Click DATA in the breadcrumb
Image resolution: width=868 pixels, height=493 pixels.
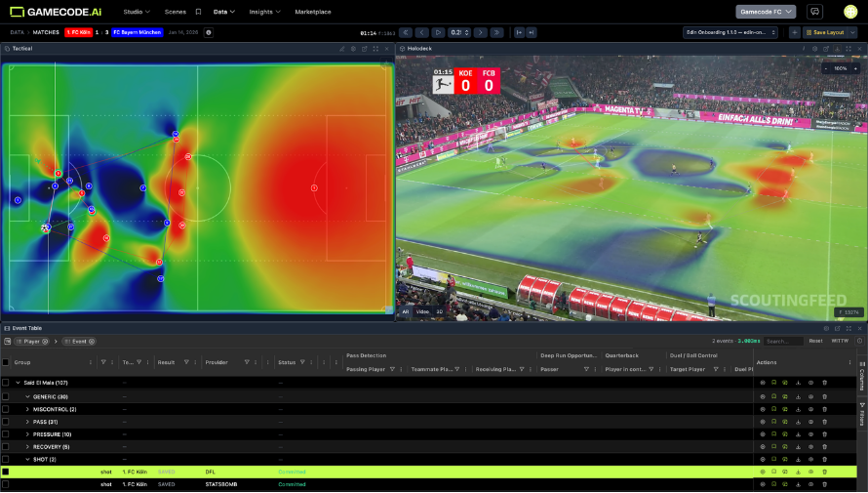click(18, 32)
